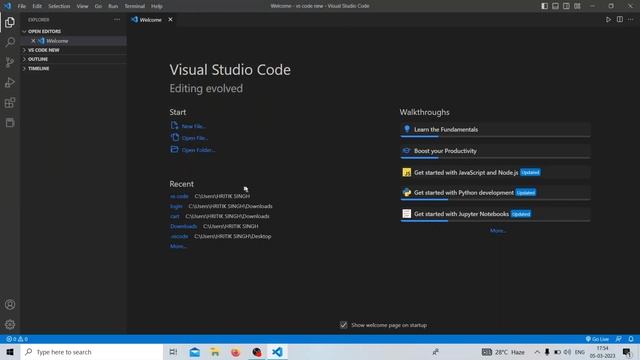This screenshot has height=360, width=640.
Task: Split the editor right
Action: [620, 20]
